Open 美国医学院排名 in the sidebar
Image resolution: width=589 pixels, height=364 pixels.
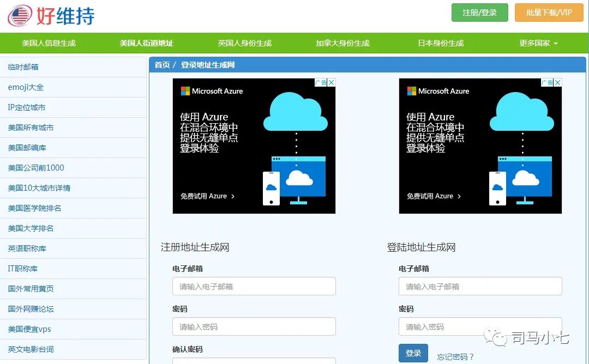click(73, 208)
